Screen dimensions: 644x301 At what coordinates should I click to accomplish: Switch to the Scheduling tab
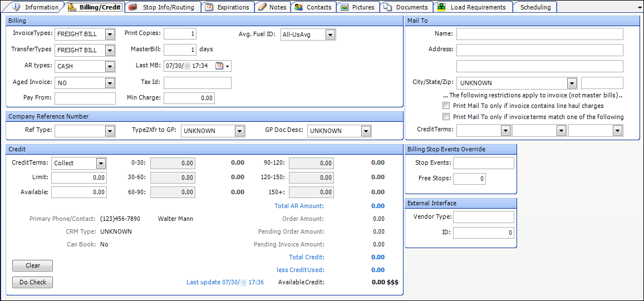coord(535,7)
